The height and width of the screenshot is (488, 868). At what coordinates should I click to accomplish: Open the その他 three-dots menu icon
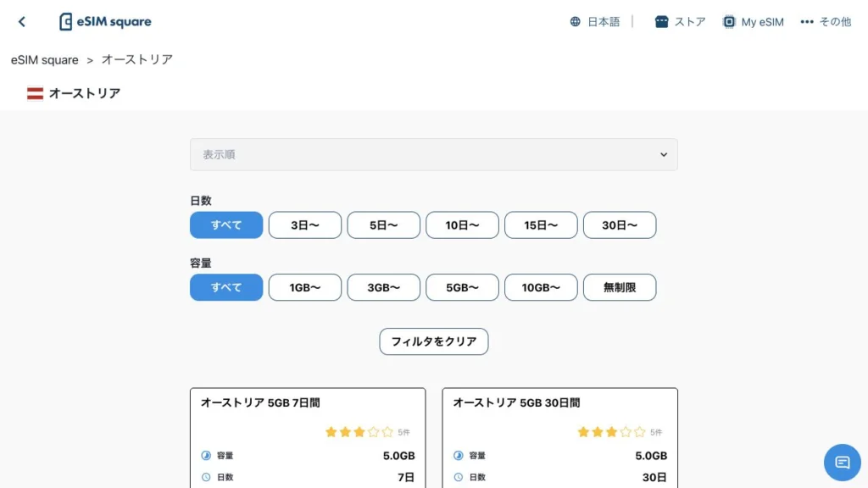coord(807,21)
